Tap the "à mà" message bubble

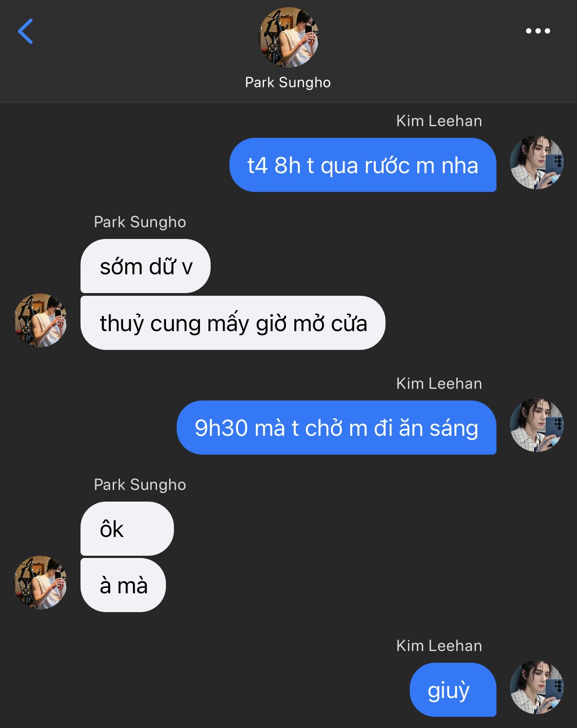pos(123,585)
